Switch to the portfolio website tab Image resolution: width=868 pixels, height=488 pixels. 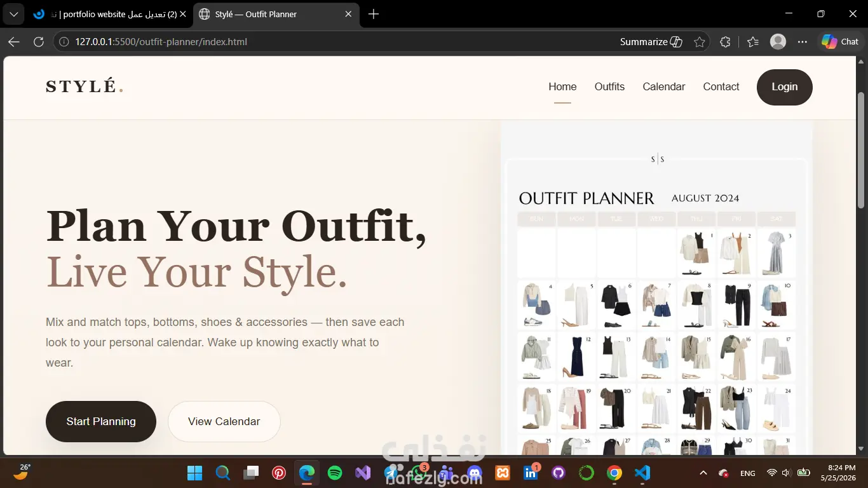[109, 14]
